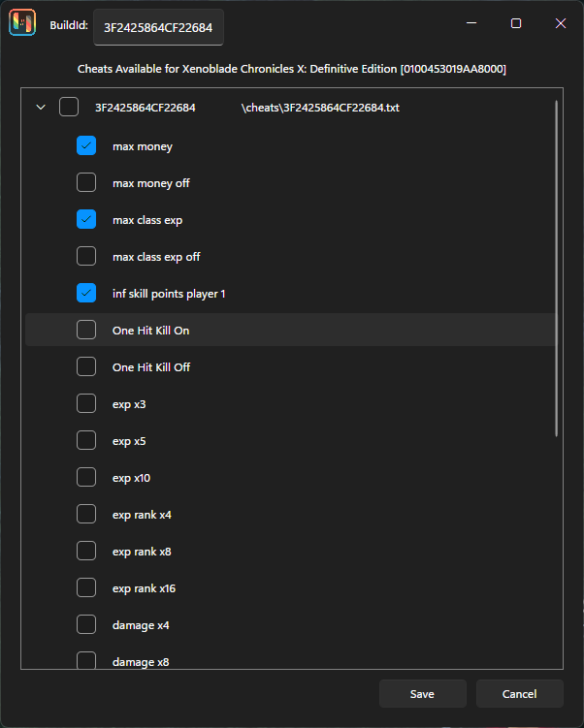Collapse the 3F2425864CF22684 cheat group
The height and width of the screenshot is (728, 584).
pos(41,108)
